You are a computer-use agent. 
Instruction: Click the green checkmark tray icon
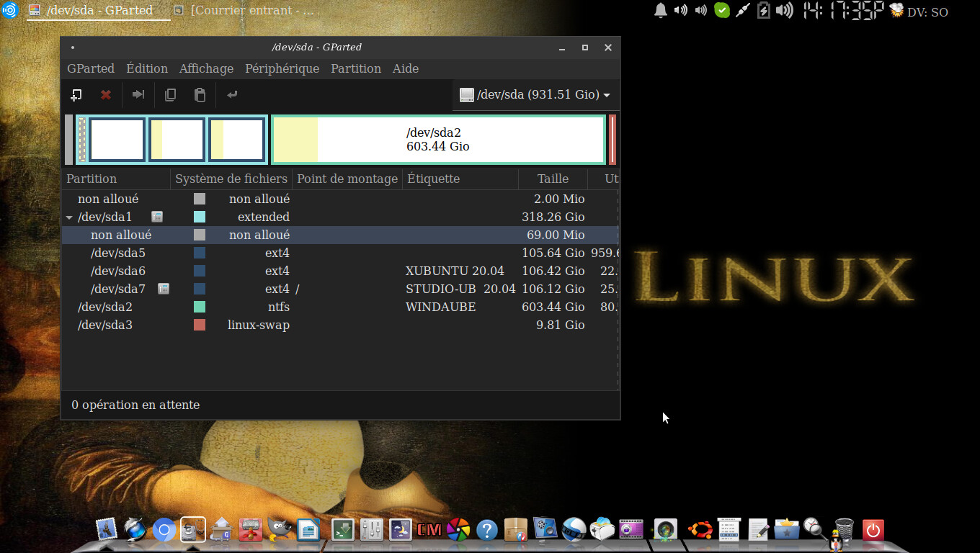[721, 10]
